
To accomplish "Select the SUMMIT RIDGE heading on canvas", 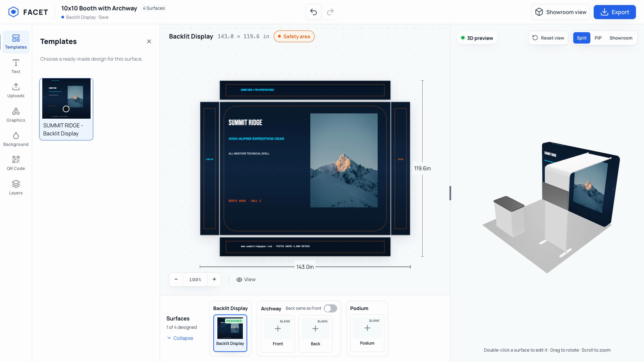I will point(245,123).
